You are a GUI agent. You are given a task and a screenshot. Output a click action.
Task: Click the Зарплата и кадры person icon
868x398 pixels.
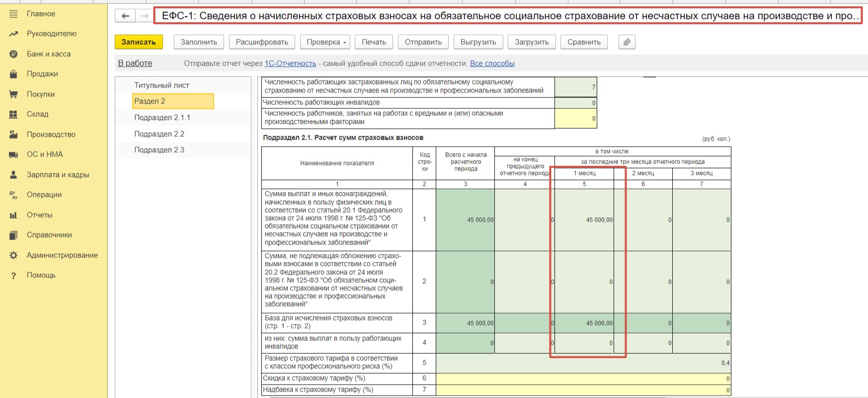(x=13, y=175)
